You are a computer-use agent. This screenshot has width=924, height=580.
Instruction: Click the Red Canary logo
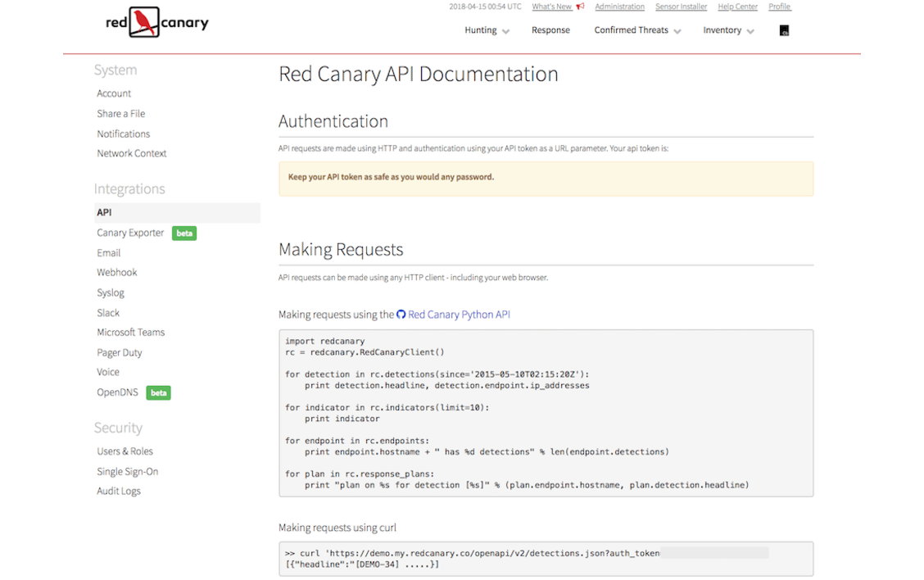(x=157, y=23)
